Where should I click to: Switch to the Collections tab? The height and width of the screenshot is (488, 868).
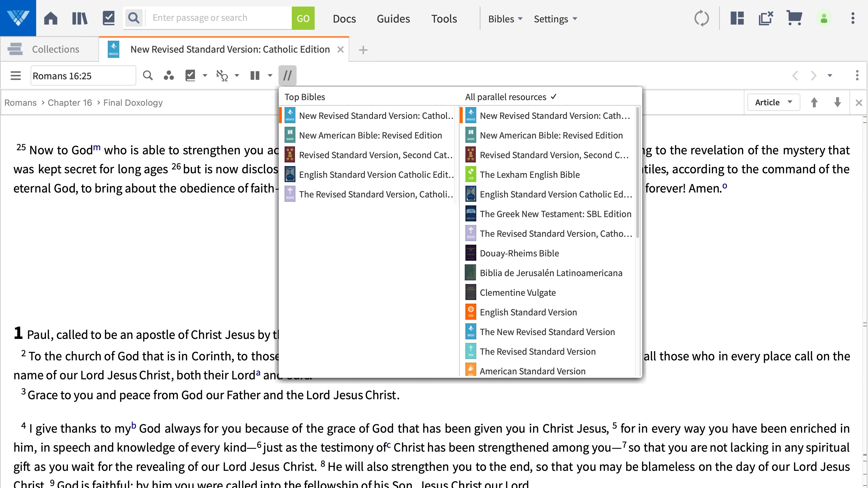[x=50, y=49]
